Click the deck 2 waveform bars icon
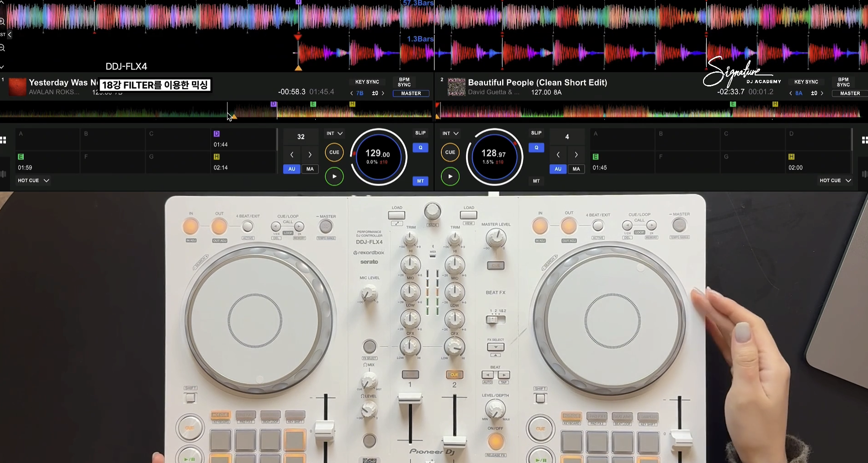Viewport: 868px width, 463px height. 864,174
